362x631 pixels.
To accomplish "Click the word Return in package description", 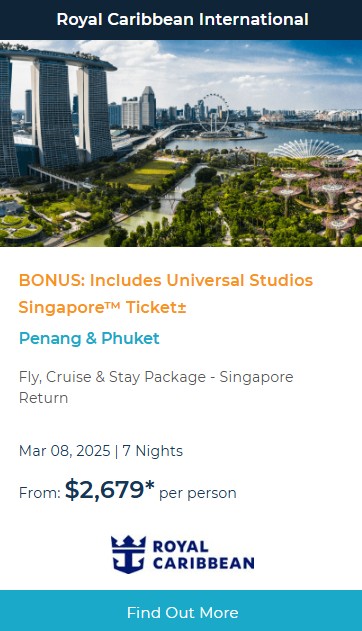I will point(43,398).
